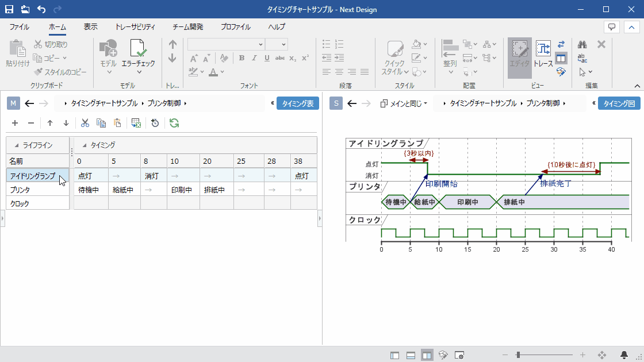
Task: Click the binoculars search icon
Action: [582, 44]
